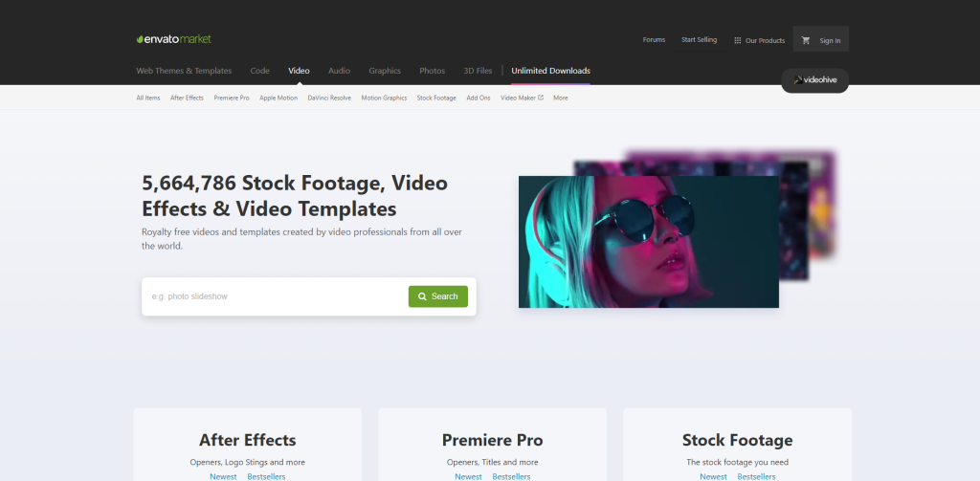Open DaVinci Resolve subcategory
The width and height of the screenshot is (980, 481).
pos(329,98)
